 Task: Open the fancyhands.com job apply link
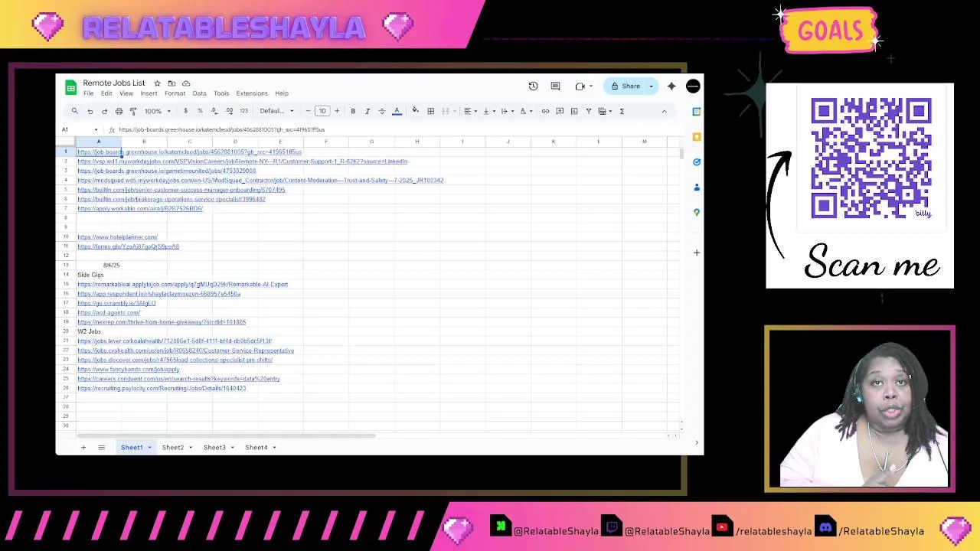[x=129, y=370]
